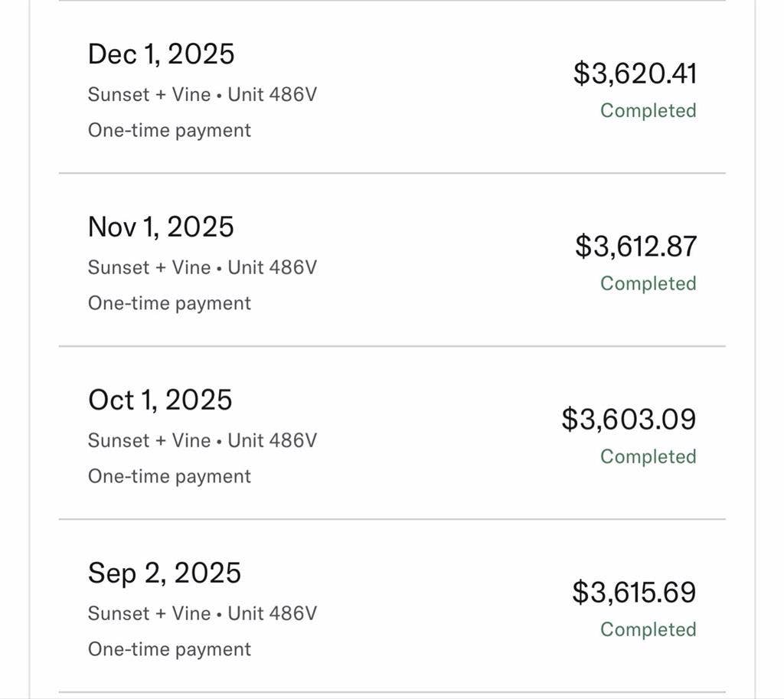Select the Completed status under $3,612.87
784x699 pixels.
click(x=648, y=284)
